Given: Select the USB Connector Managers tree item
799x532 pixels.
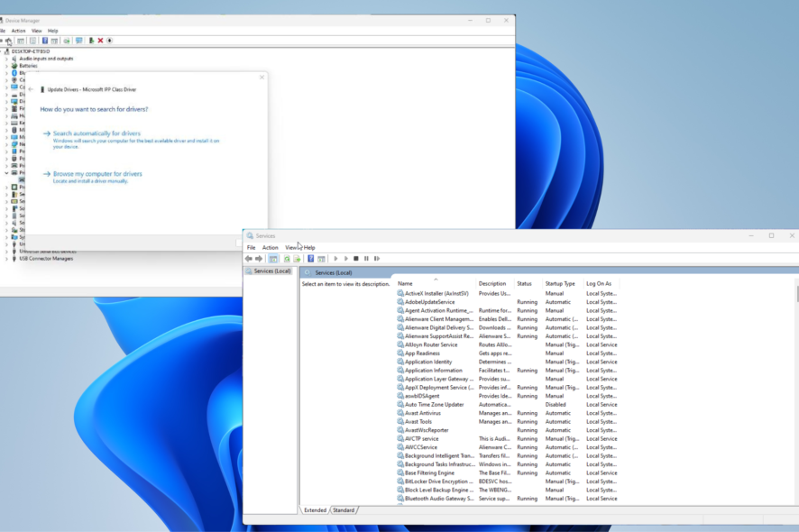Looking at the screenshot, I should click(x=46, y=259).
